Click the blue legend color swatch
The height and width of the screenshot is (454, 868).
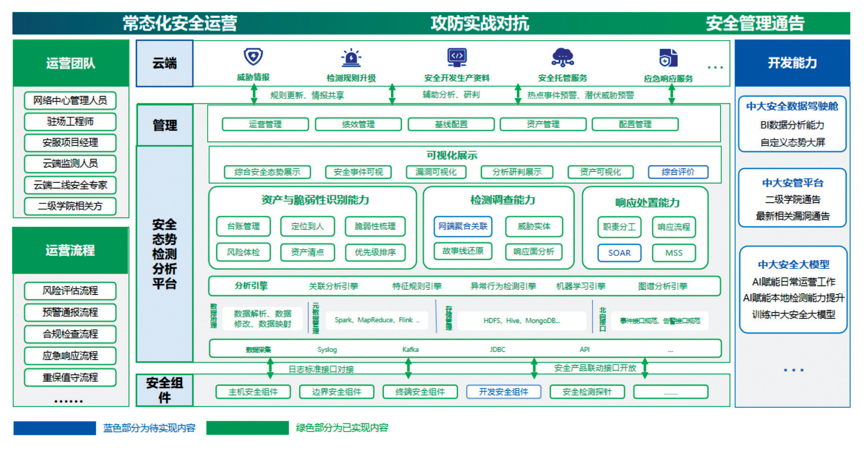[x=55, y=428]
